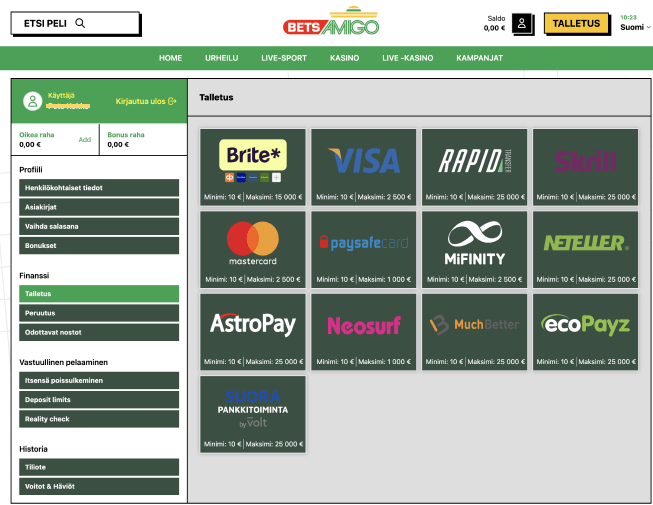Open Tiliote under Historia

(x=99, y=467)
